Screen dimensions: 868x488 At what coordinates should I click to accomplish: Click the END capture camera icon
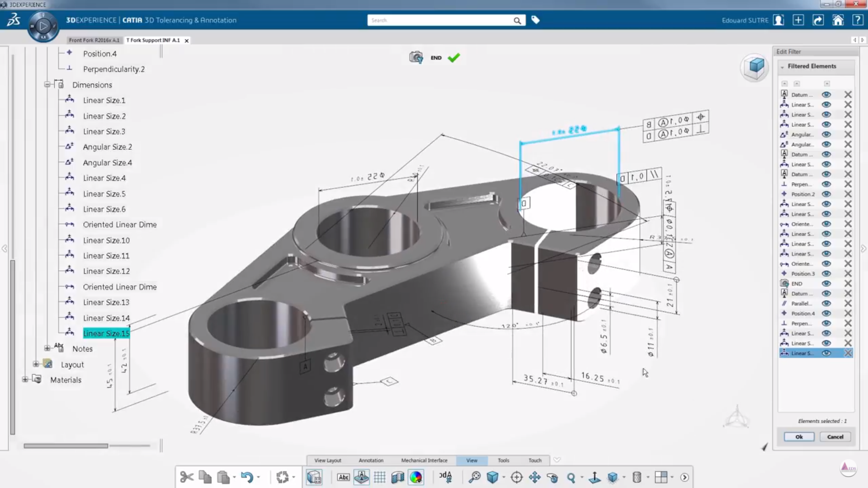click(416, 57)
